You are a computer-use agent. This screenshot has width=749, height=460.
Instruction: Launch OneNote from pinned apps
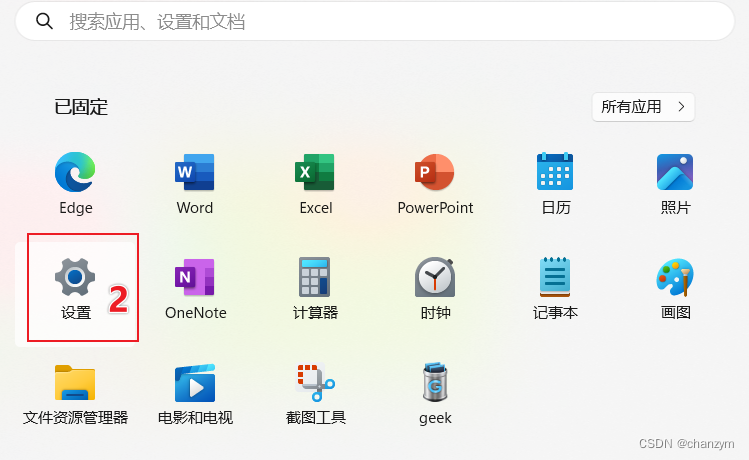coord(195,277)
